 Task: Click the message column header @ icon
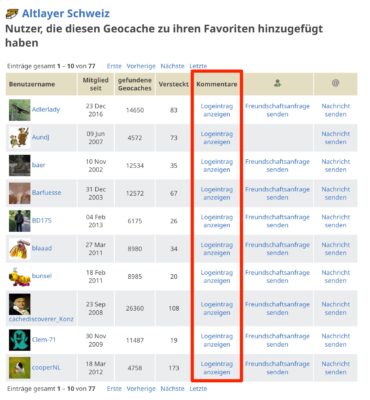coord(335,83)
